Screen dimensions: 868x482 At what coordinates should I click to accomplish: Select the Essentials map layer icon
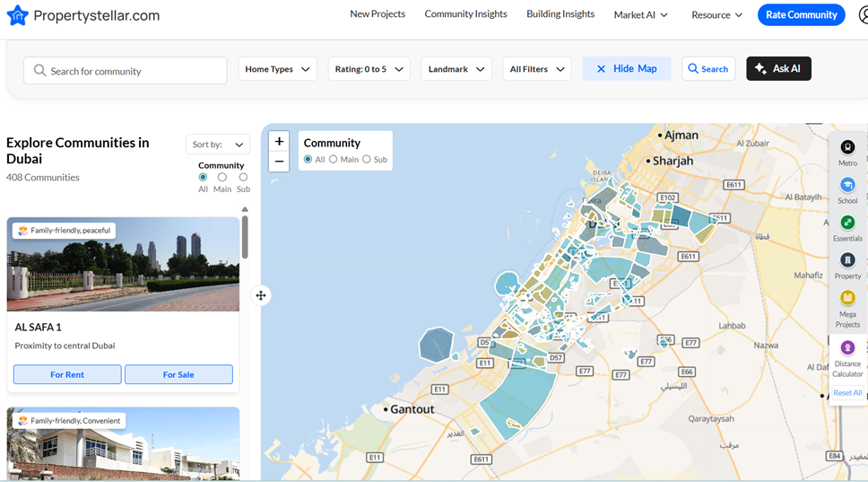coord(847,223)
